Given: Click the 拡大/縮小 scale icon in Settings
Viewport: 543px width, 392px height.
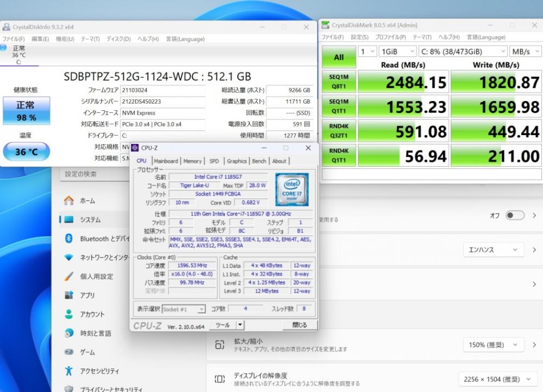Looking at the screenshot, I should [219, 345].
